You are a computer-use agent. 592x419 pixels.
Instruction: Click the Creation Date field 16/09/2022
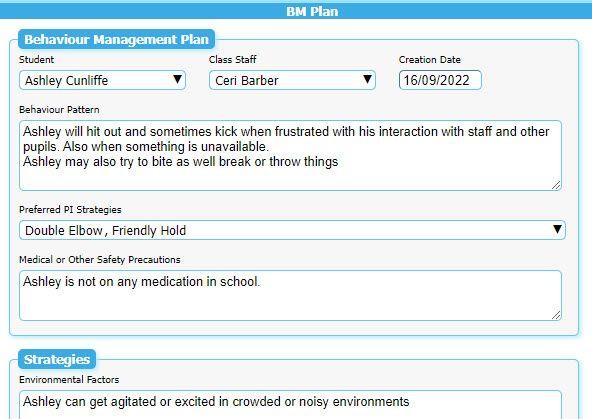coord(440,80)
